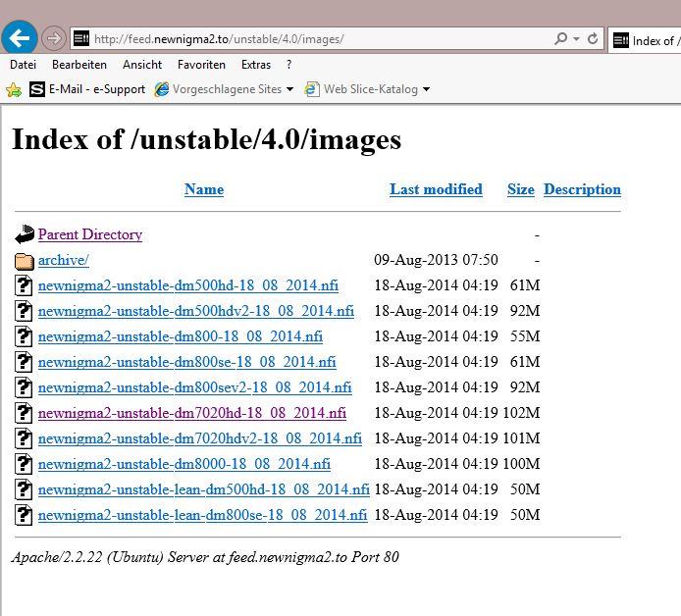Refresh the page with the reload icon
Image resolution: width=681 pixels, height=616 pixels.
coord(593,39)
